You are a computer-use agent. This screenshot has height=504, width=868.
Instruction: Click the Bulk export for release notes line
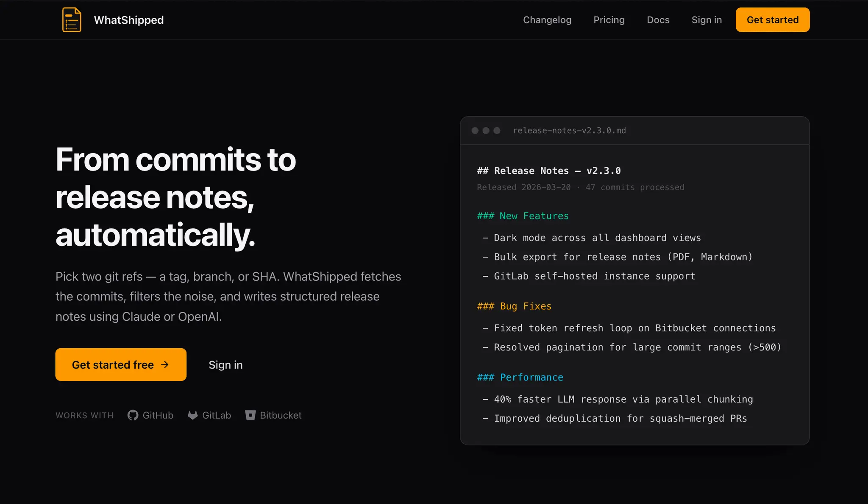click(618, 257)
